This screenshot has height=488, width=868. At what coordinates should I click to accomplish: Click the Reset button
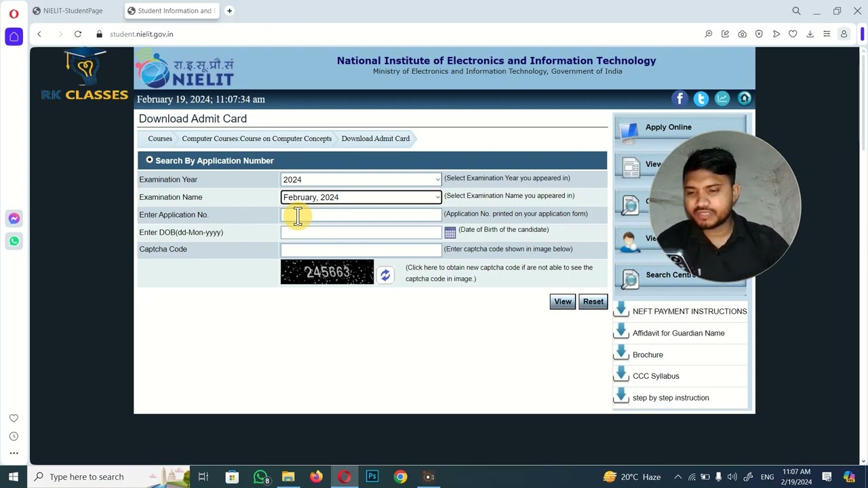593,302
